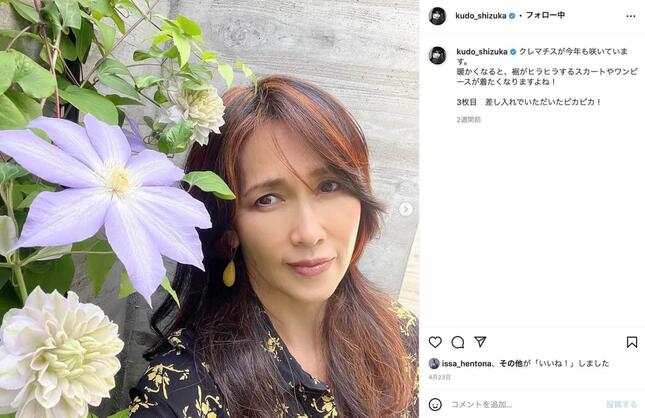Click kudo_shizuka username in caption
Screen dimensions: 645x418
pyautogui.click(x=482, y=52)
